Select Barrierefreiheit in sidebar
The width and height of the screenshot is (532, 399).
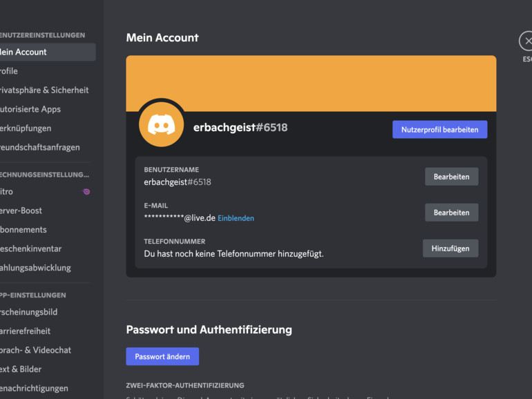(x=48, y=331)
